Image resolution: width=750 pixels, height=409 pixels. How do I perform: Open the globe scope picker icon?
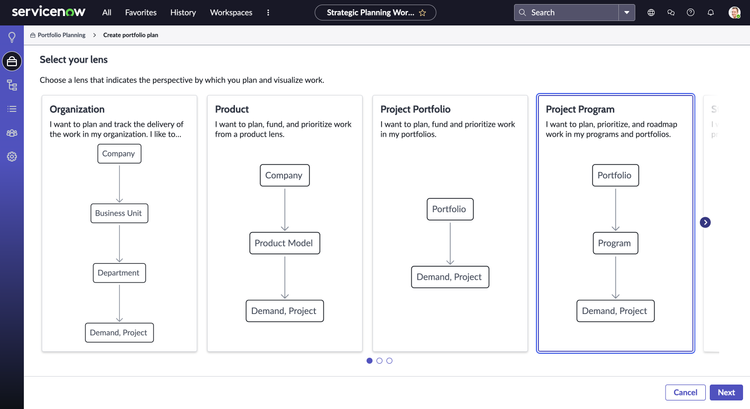point(651,12)
